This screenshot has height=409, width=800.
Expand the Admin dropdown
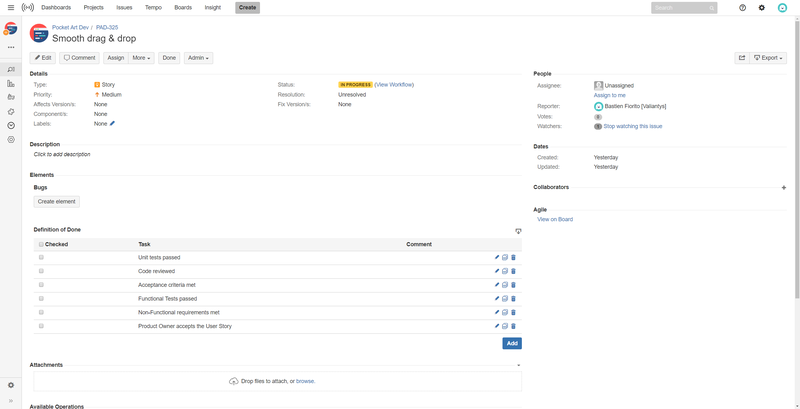click(x=198, y=58)
